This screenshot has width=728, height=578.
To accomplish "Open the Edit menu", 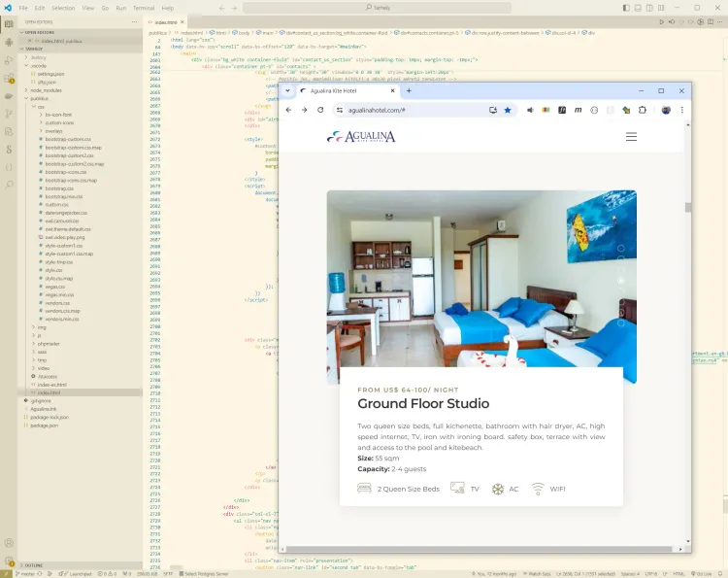I will [x=40, y=8].
